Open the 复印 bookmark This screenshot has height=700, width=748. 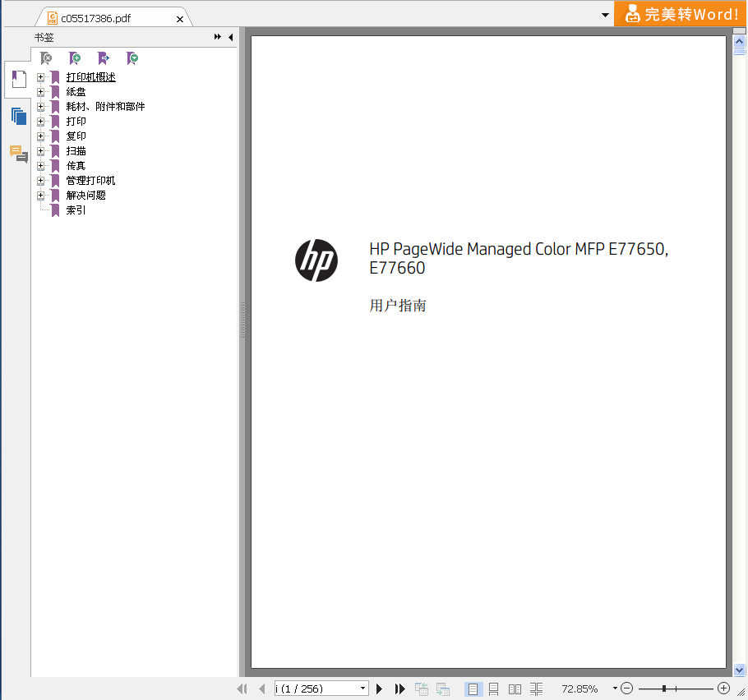click(76, 136)
